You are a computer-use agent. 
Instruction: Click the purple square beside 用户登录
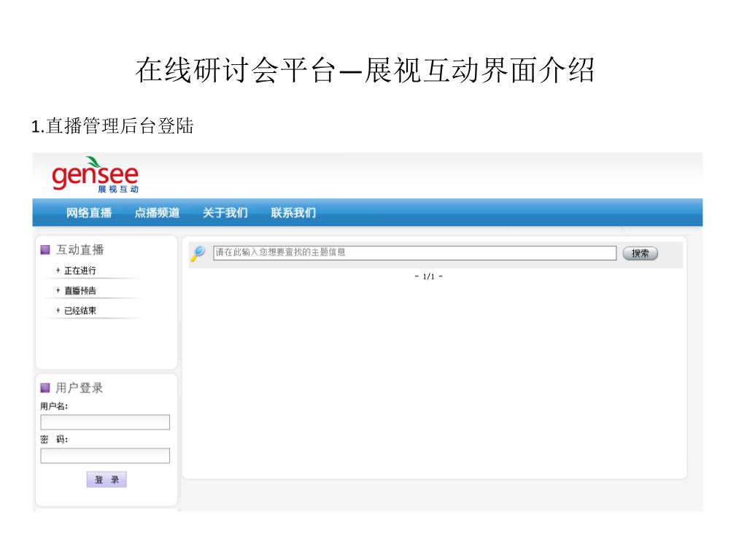(45, 388)
